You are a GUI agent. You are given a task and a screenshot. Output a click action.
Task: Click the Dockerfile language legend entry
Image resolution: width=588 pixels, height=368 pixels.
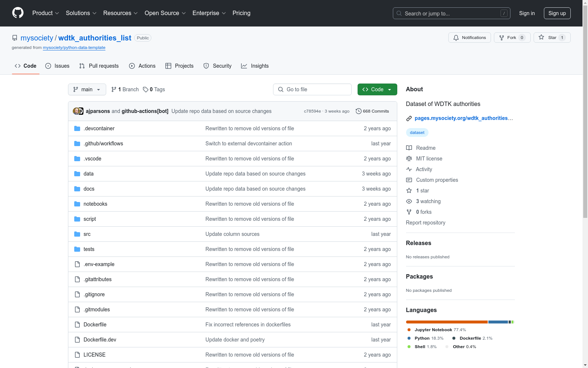(472, 338)
